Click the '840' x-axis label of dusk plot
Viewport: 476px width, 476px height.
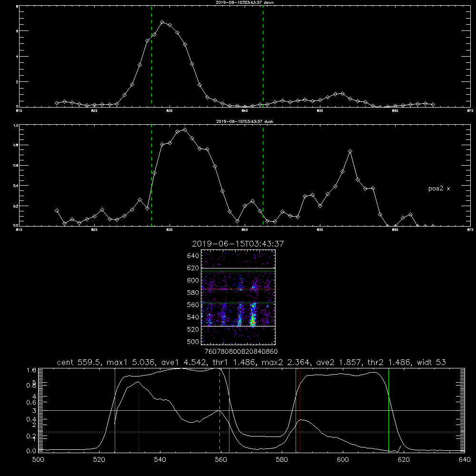[x=245, y=230]
